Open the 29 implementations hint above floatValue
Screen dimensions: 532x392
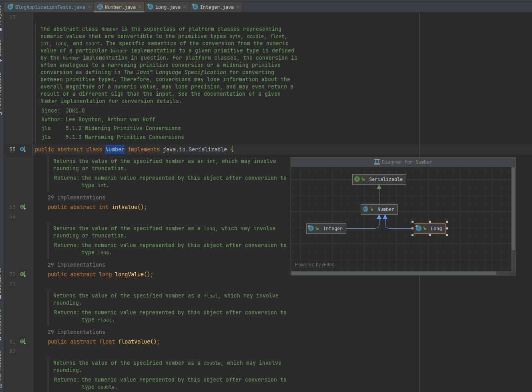pyautogui.click(x=76, y=332)
